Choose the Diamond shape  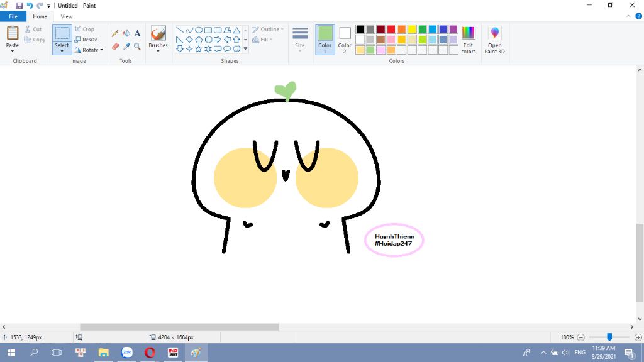pos(189,40)
